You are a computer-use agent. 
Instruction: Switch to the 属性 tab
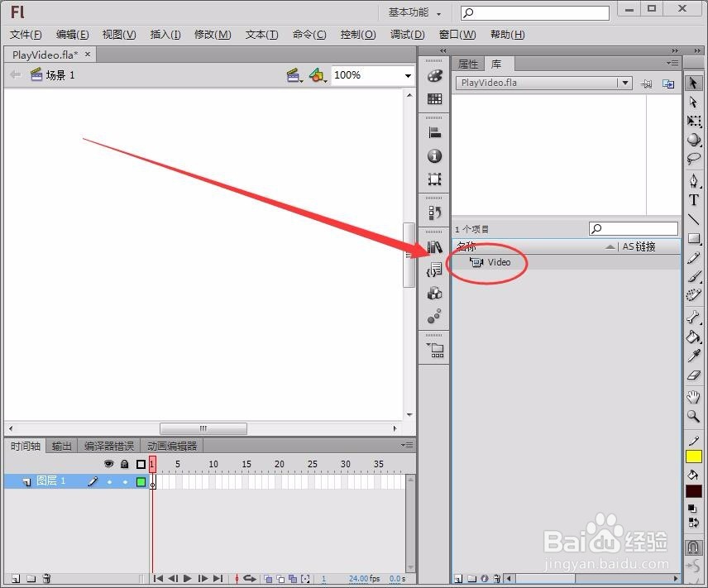click(468, 65)
